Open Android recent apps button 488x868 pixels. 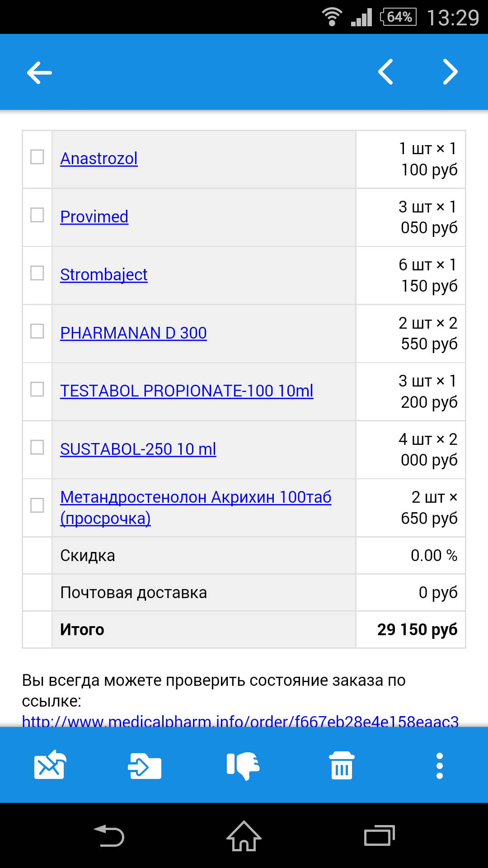379,835
